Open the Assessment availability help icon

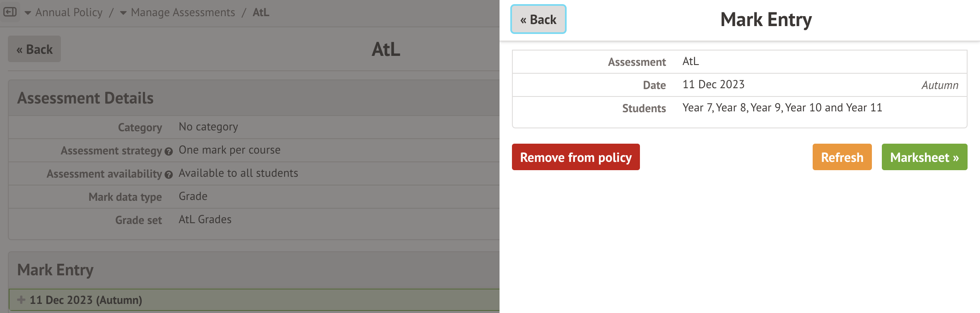[168, 175]
